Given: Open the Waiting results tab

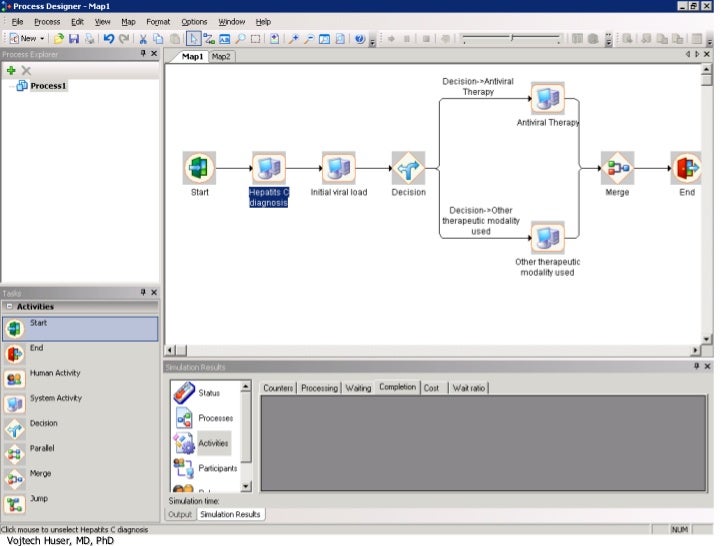Looking at the screenshot, I should (x=358, y=388).
